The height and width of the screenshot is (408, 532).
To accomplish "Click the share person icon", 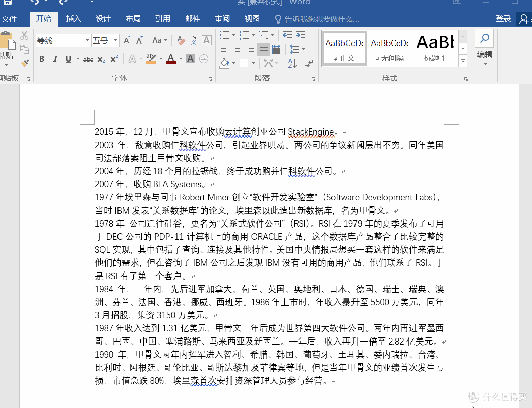I will click(x=524, y=19).
